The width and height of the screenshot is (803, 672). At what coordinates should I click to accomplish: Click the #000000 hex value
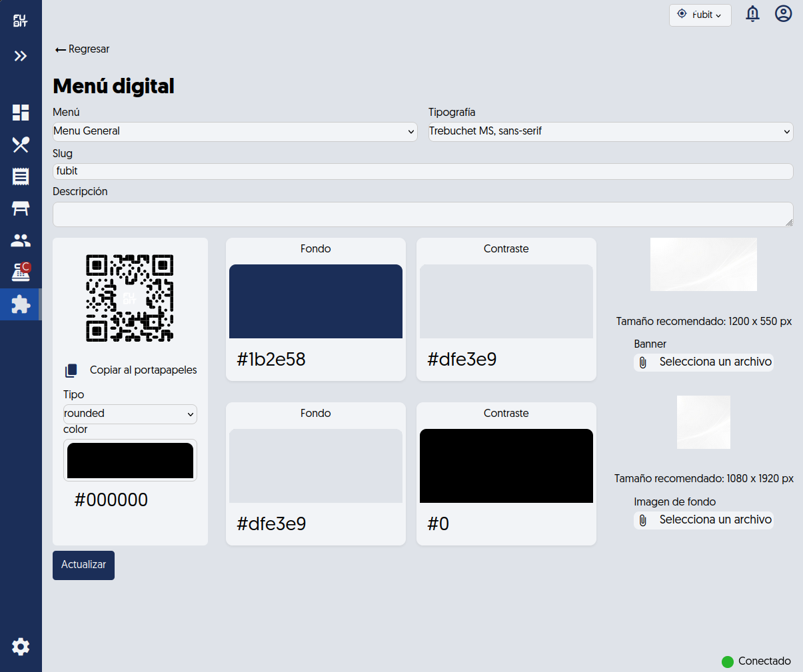(x=111, y=500)
